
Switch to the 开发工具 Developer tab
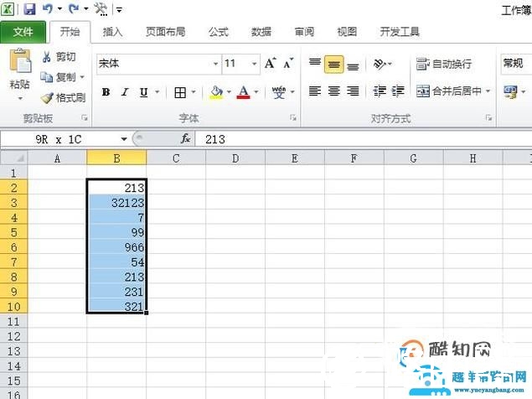pyautogui.click(x=400, y=32)
